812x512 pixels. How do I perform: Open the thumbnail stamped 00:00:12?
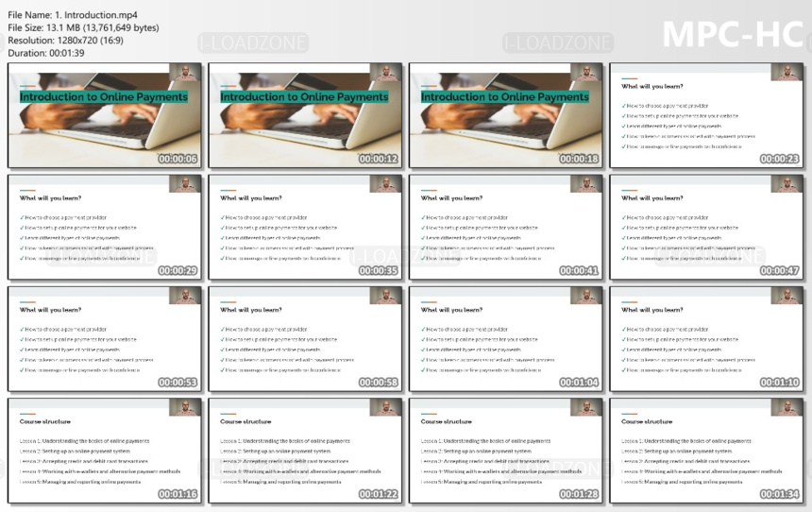click(x=305, y=115)
